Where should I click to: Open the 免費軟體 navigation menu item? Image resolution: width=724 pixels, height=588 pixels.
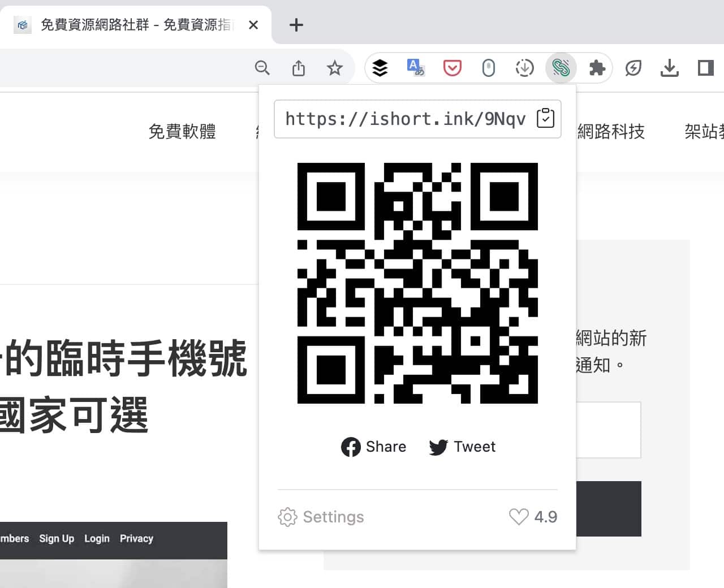click(x=182, y=131)
